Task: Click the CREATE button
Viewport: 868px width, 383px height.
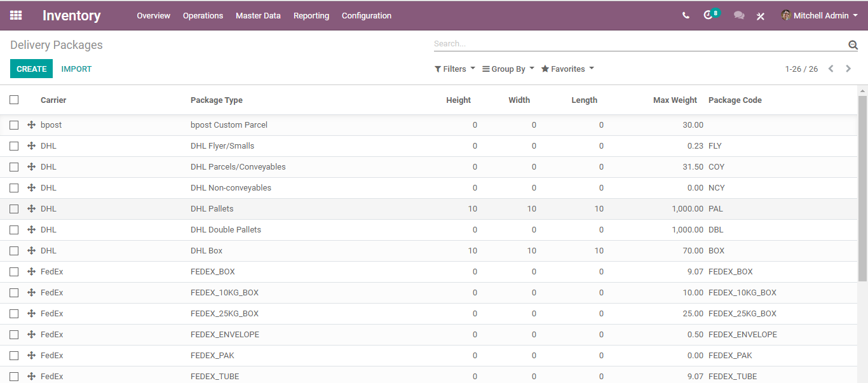Action: click(32, 69)
